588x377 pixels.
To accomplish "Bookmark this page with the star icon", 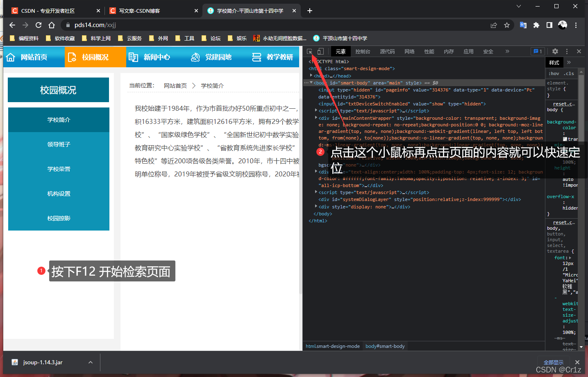I will click(x=507, y=25).
